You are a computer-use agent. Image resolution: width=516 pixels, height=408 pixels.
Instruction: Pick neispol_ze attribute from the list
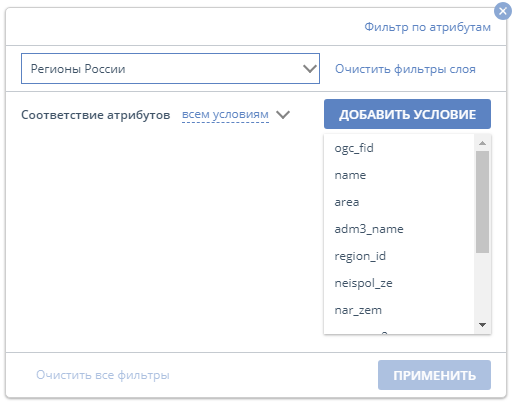(x=399, y=283)
